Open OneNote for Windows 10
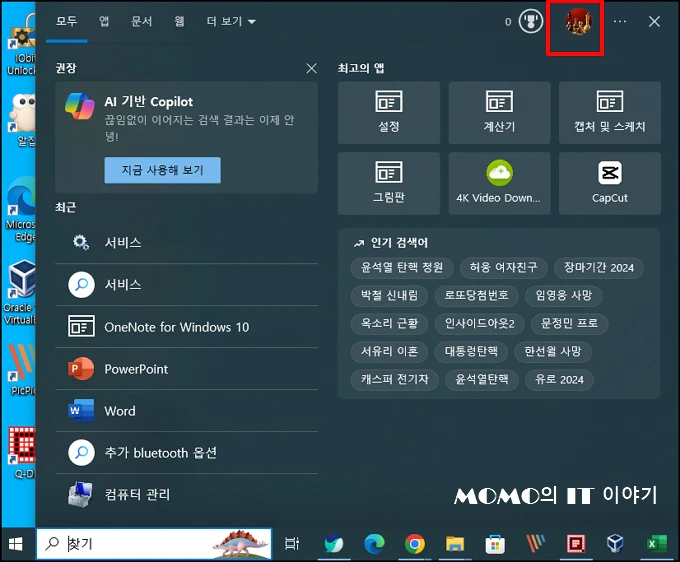Screen dimensions: 680x562 [186, 327]
